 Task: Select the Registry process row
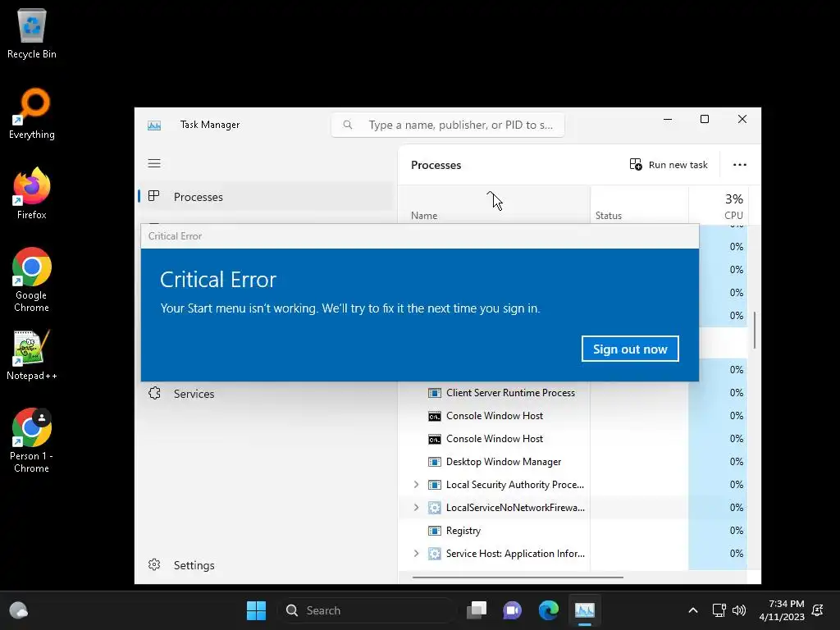click(573, 531)
